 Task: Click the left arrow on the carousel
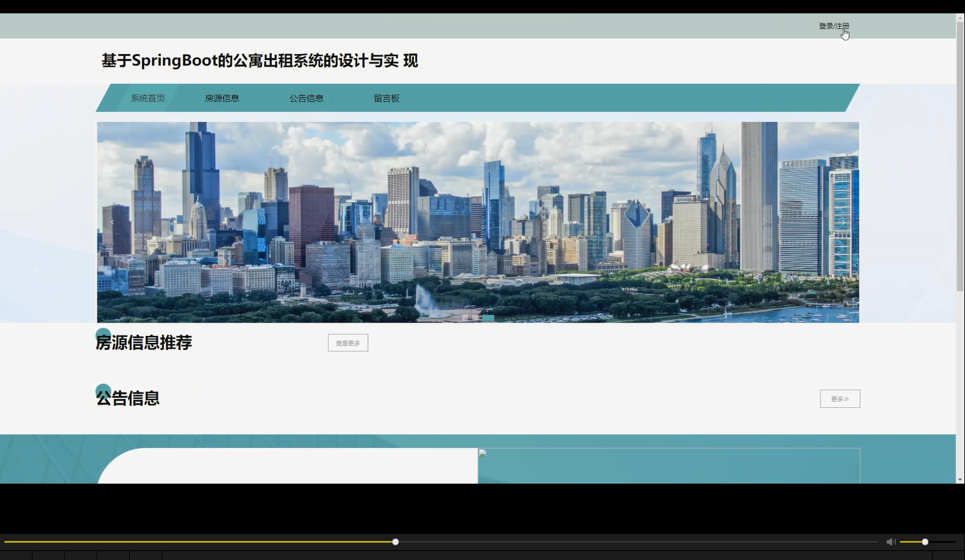point(112,221)
